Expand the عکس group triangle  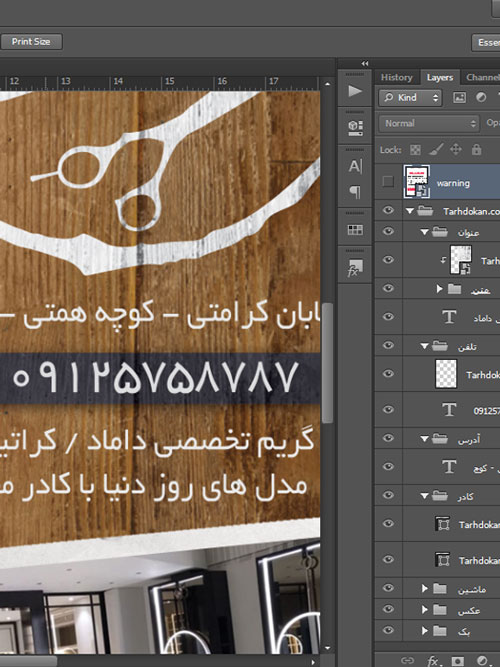(x=424, y=610)
